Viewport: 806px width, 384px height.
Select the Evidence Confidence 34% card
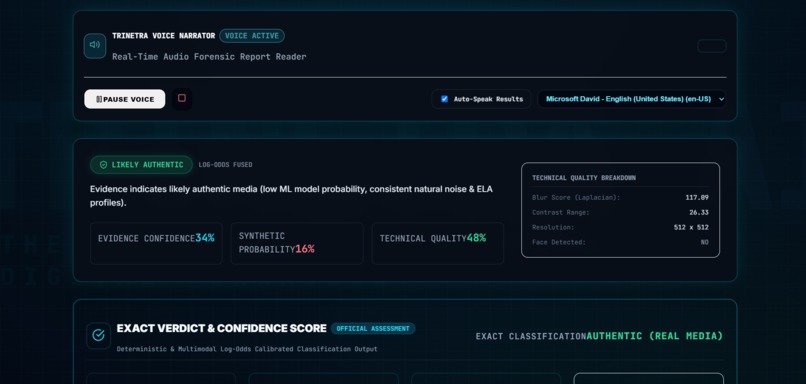[156, 243]
